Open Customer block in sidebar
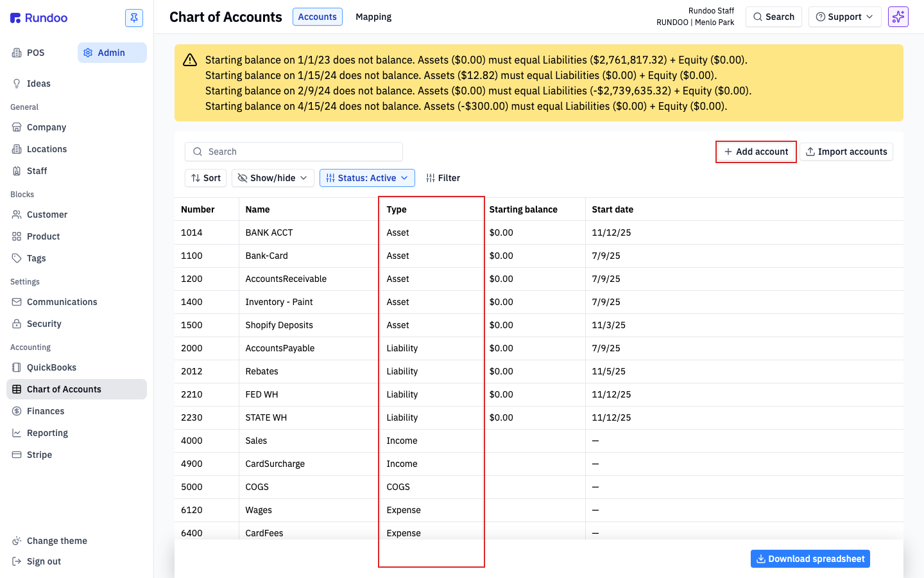924x578 pixels. [x=47, y=215]
